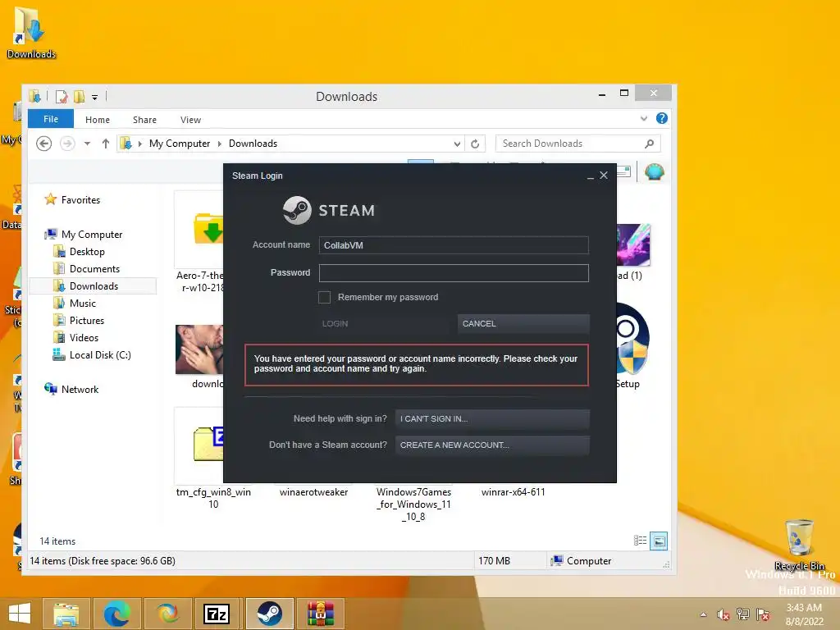Image resolution: width=840 pixels, height=630 pixels.
Task: Click Properties icon in Explorer quick access toolbar
Action: coord(62,97)
